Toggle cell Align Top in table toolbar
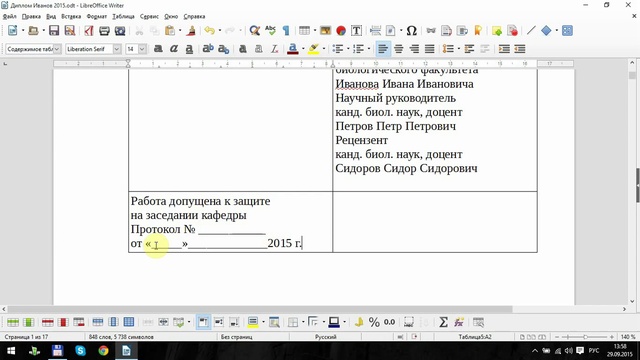 click(x=203, y=322)
